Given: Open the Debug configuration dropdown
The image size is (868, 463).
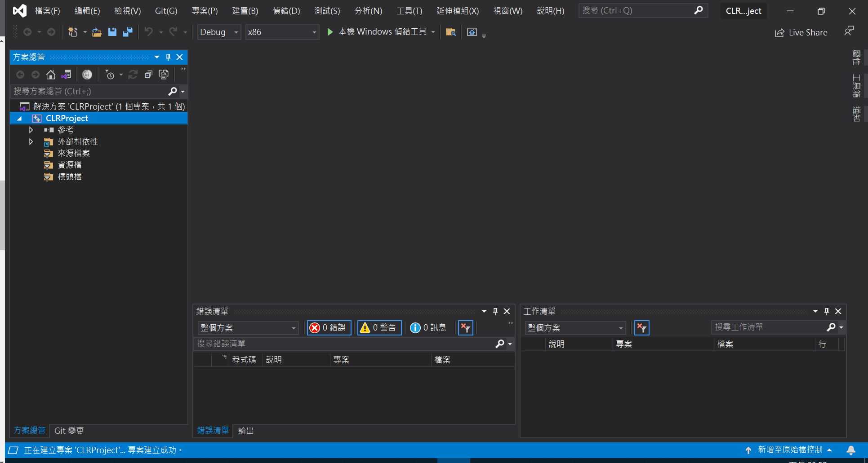Looking at the screenshot, I should point(219,32).
